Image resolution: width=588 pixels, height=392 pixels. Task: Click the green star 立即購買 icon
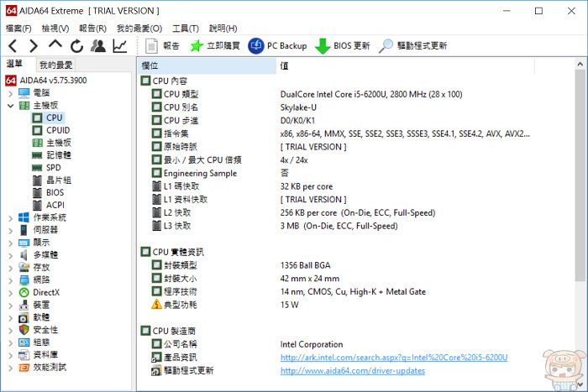coord(197,46)
